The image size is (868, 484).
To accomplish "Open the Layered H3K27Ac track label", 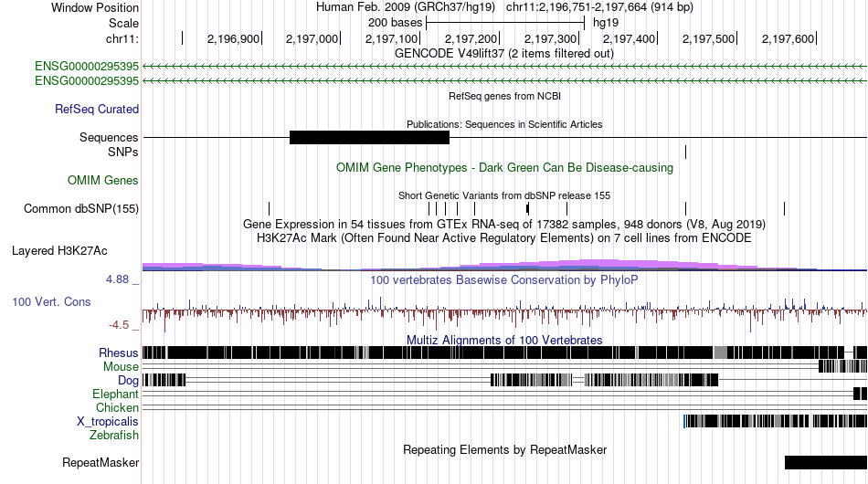I will point(59,250).
